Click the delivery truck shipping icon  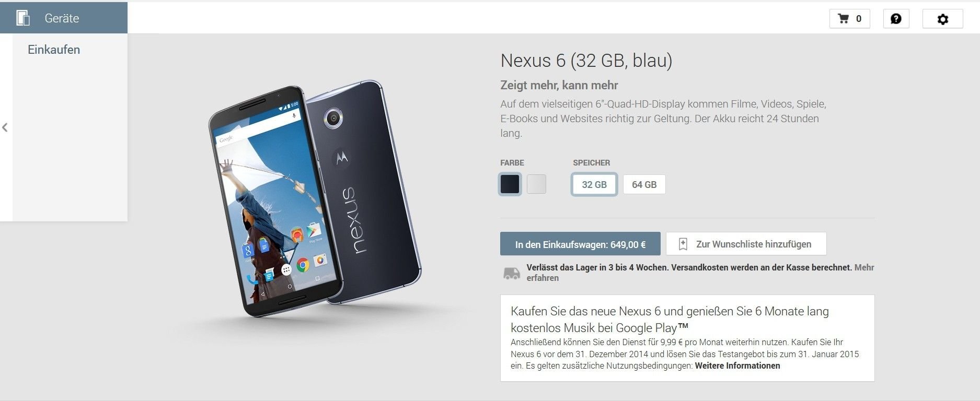512,273
